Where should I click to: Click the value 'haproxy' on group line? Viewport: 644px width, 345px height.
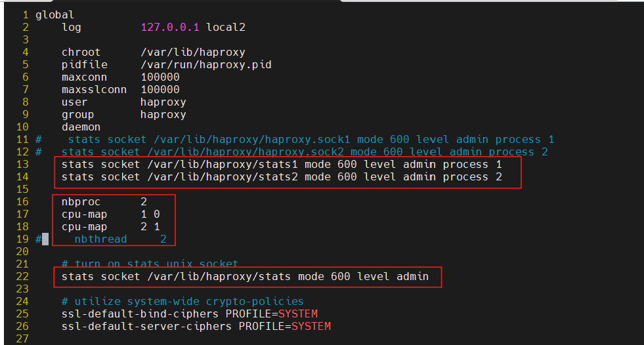[x=163, y=115]
